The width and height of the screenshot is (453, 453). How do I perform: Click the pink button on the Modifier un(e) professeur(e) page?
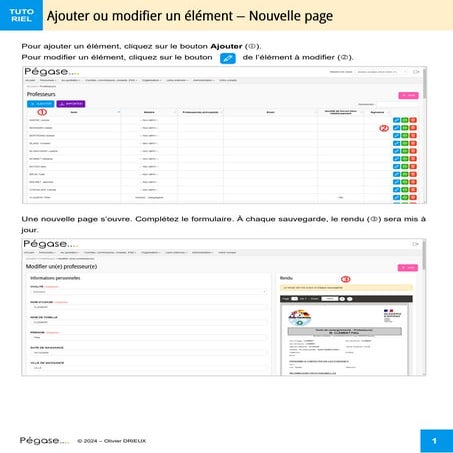click(x=408, y=268)
